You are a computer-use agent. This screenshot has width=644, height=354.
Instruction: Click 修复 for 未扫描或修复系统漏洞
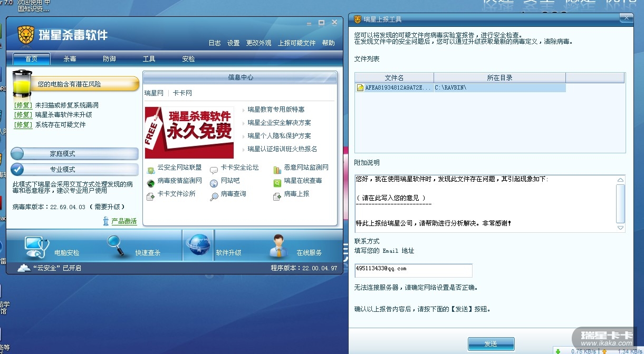pyautogui.click(x=23, y=105)
